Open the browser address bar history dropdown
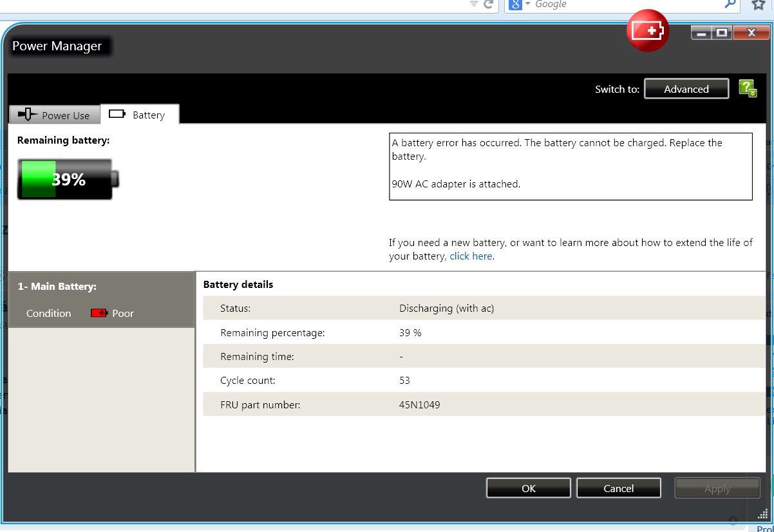The width and height of the screenshot is (774, 532). point(475,4)
